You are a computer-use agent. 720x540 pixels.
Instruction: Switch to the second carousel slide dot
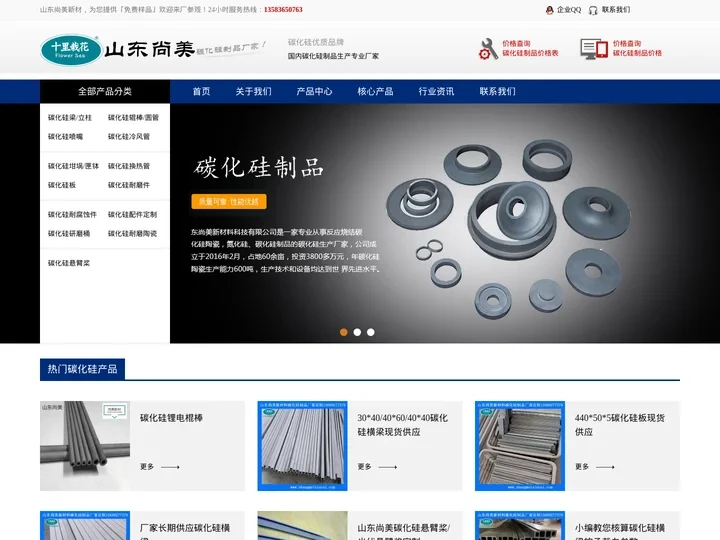(x=357, y=332)
